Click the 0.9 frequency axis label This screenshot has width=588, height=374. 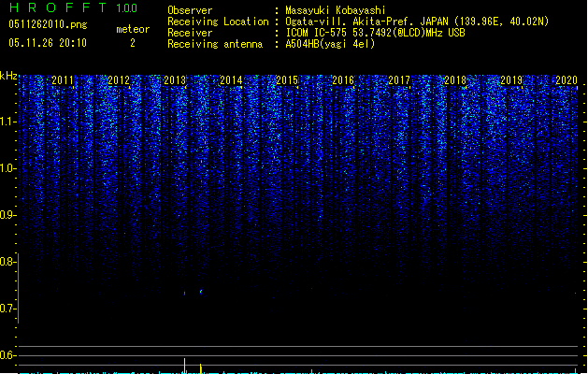point(7,215)
